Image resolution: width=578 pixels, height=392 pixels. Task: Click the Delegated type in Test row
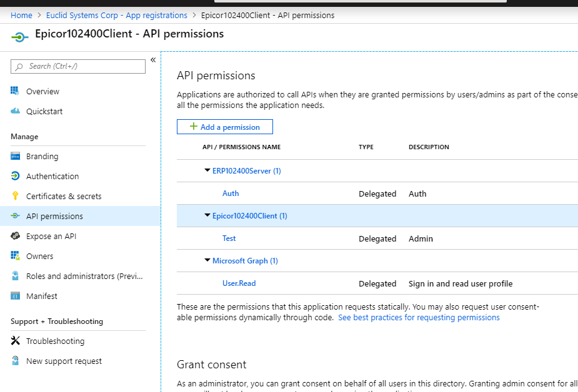click(x=377, y=238)
